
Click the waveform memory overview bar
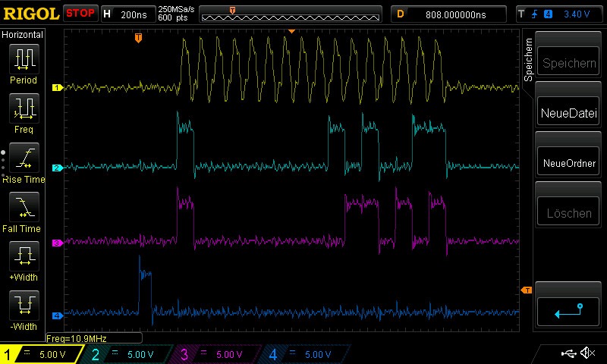click(291, 15)
